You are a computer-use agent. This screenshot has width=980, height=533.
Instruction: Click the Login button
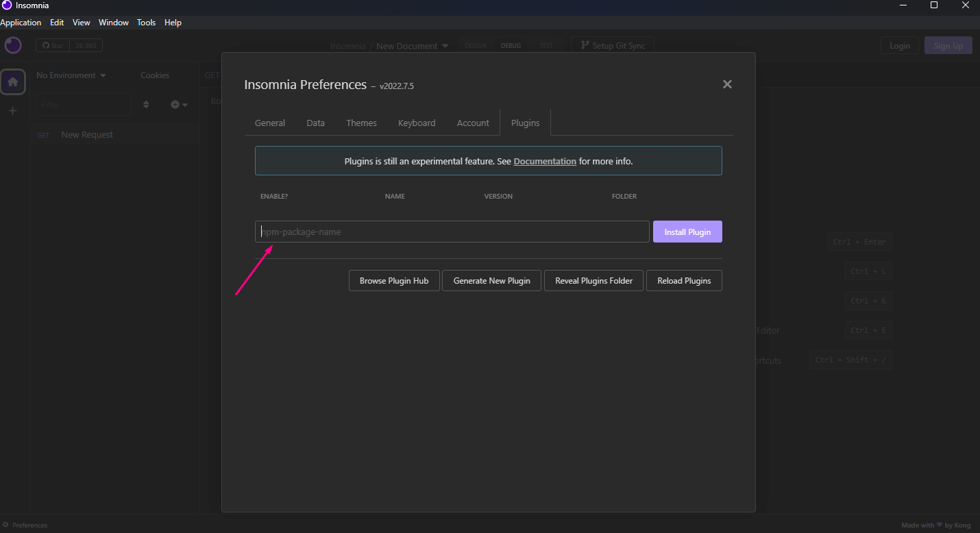(x=900, y=46)
